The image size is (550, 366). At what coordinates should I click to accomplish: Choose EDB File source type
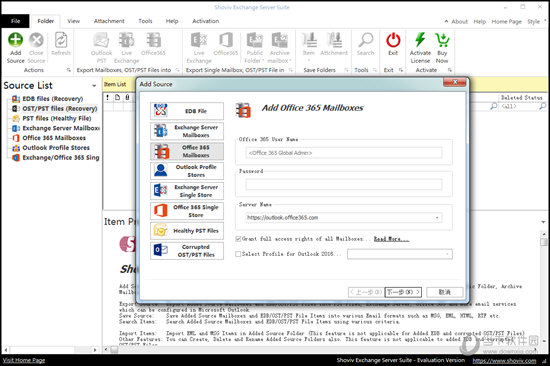[187, 111]
